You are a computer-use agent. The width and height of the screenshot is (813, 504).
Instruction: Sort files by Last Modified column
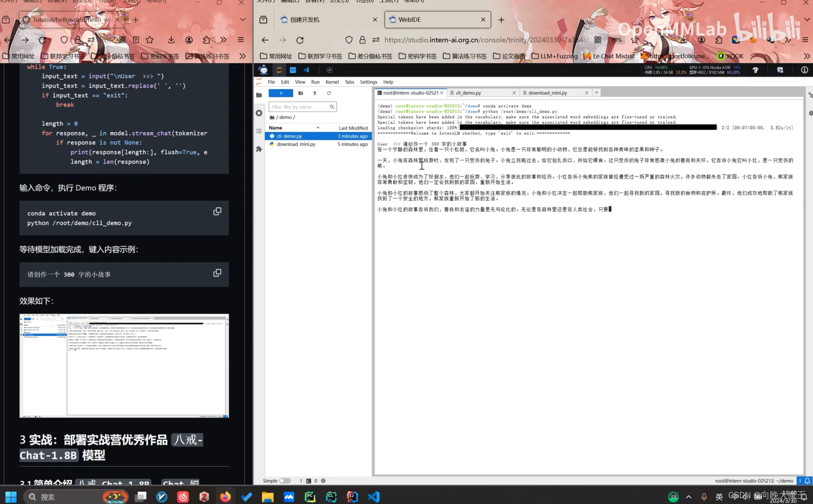pos(353,128)
